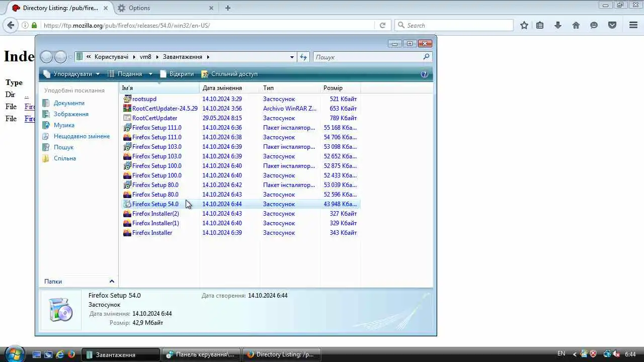Image resolution: width=644 pixels, height=362 pixels.
Task: Open the Подання views dropdown arrow
Action: [150, 74]
